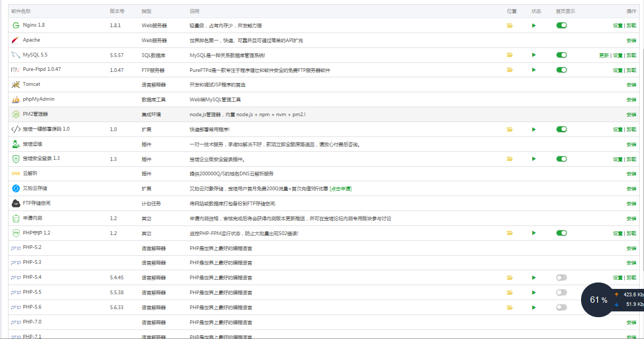Click the PHP-7.0 software name
The image size is (644, 339).
32,322
